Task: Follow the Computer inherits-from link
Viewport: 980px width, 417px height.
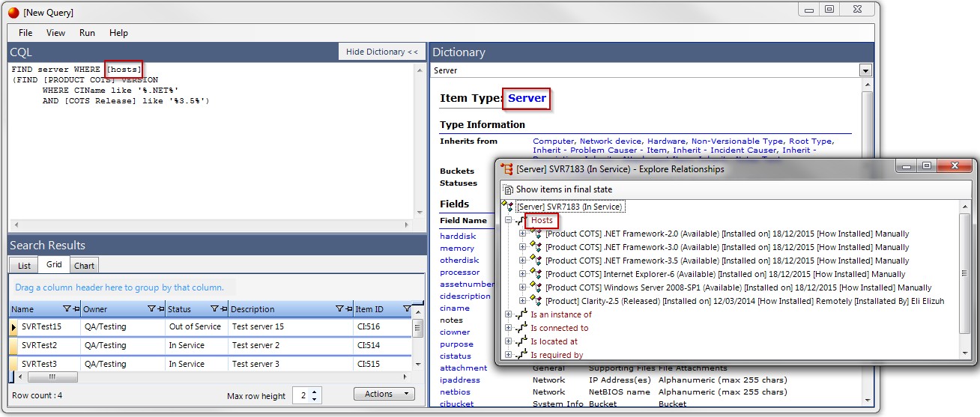Action: [551, 141]
